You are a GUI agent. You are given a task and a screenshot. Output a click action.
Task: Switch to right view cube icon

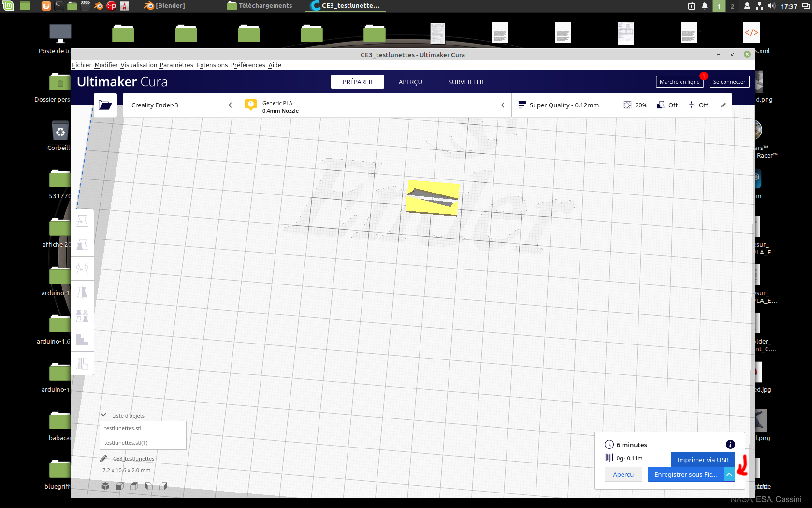(x=163, y=486)
